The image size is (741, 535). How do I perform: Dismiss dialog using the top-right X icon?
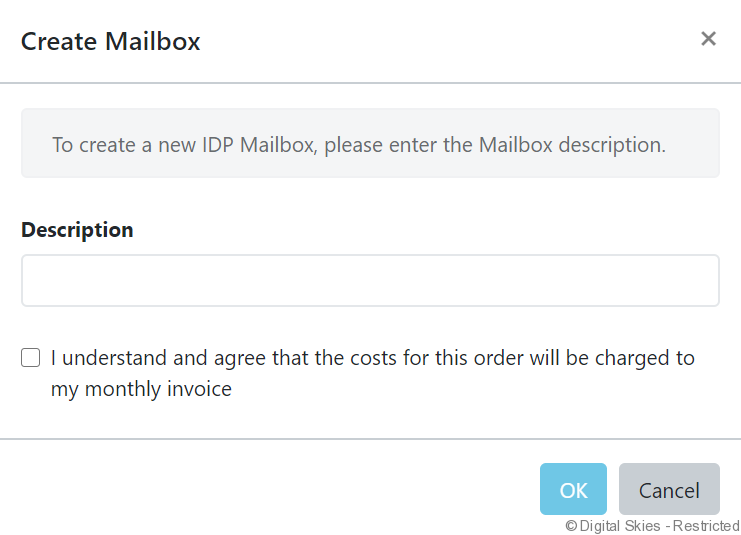click(708, 39)
